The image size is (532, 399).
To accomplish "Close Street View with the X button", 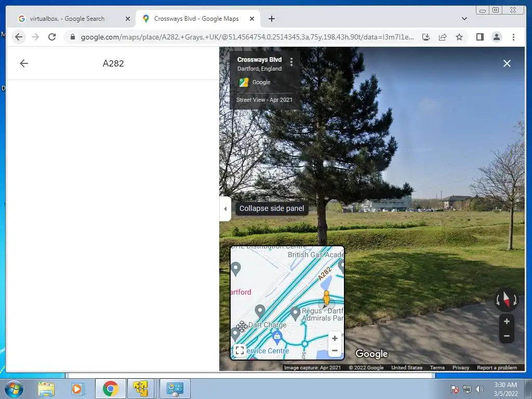I will click(x=507, y=63).
